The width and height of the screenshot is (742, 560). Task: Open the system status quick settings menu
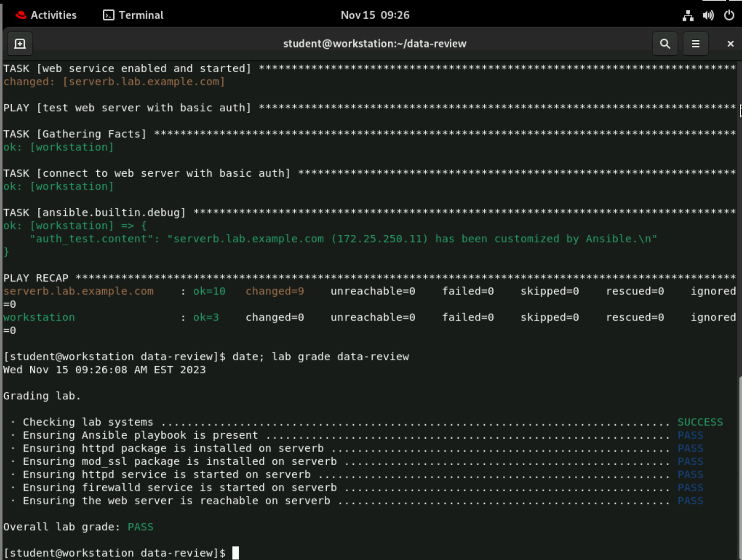(x=708, y=15)
